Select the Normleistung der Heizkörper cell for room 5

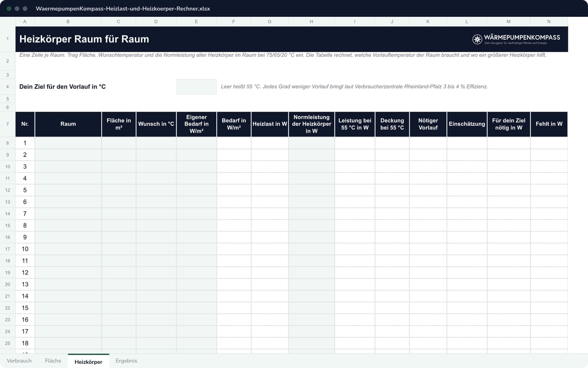312,190
